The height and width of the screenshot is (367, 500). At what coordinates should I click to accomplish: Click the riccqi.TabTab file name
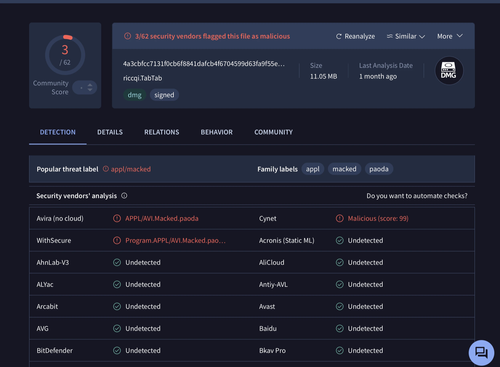(142, 78)
